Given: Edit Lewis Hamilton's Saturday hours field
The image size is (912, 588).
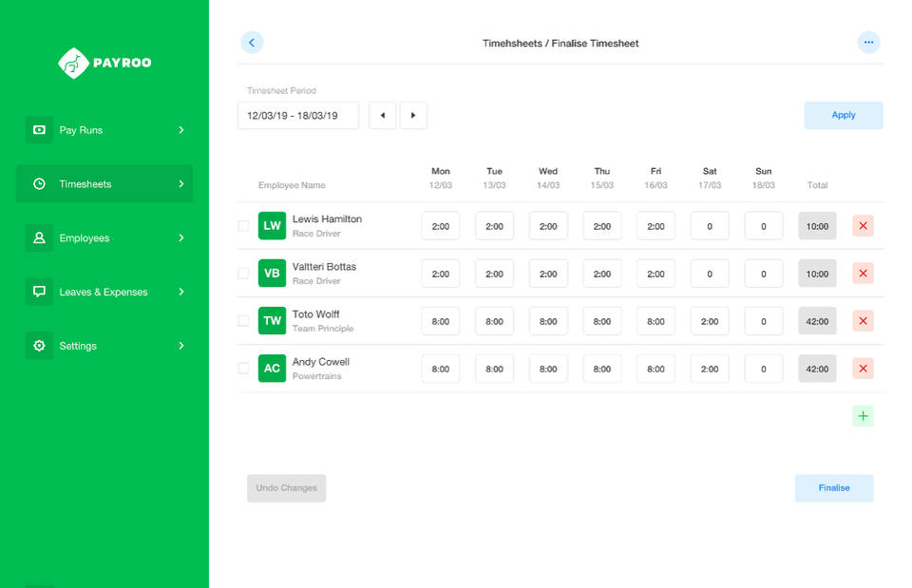Looking at the screenshot, I should (710, 226).
